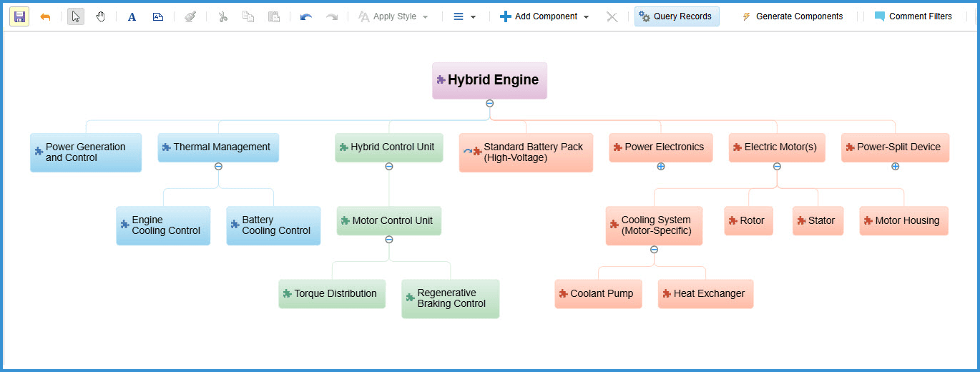The width and height of the screenshot is (980, 372).
Task: Click the text box insert icon
Action: pos(158,16)
